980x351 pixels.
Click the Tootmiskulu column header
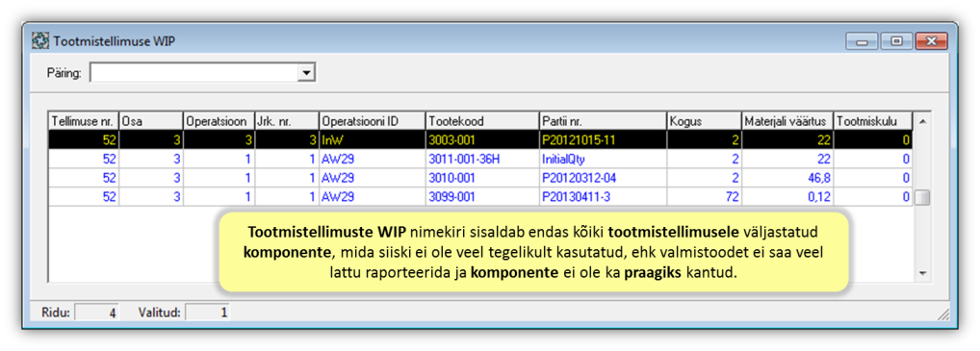tap(873, 121)
